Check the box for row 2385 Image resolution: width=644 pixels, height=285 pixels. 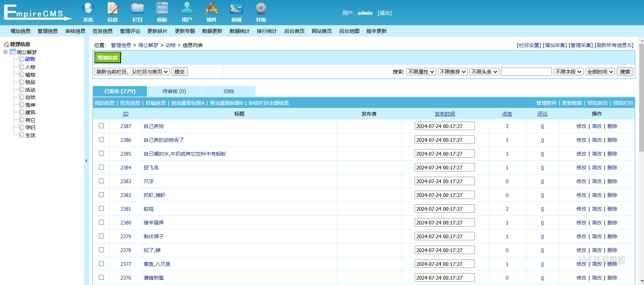101,153
